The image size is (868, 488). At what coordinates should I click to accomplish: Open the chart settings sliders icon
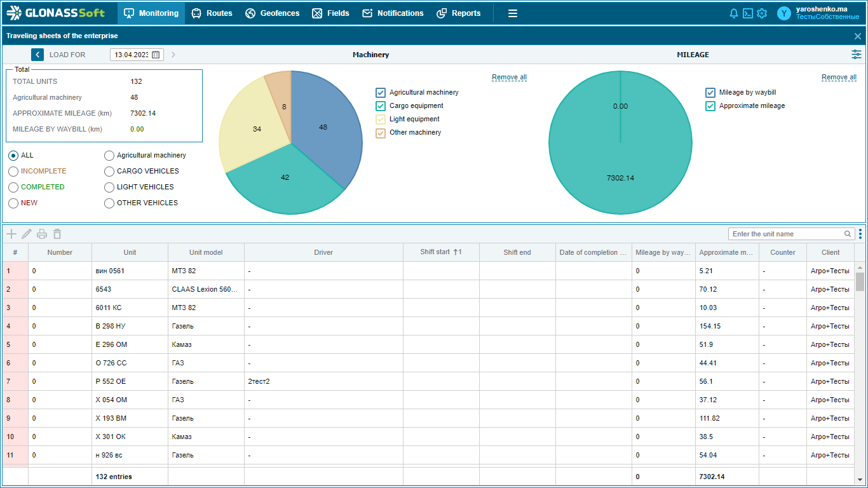857,55
